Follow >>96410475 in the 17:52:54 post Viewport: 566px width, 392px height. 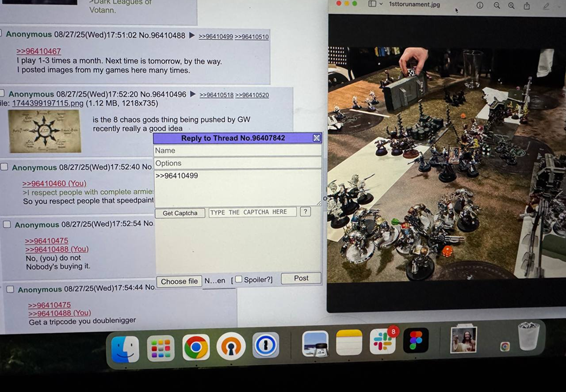[46, 241]
